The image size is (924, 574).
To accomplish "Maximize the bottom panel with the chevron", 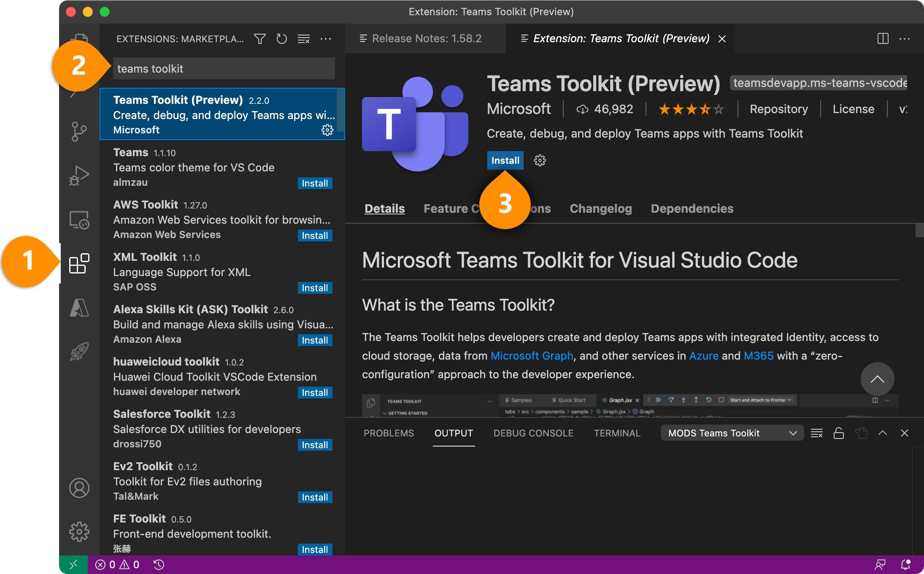I will coord(883,433).
